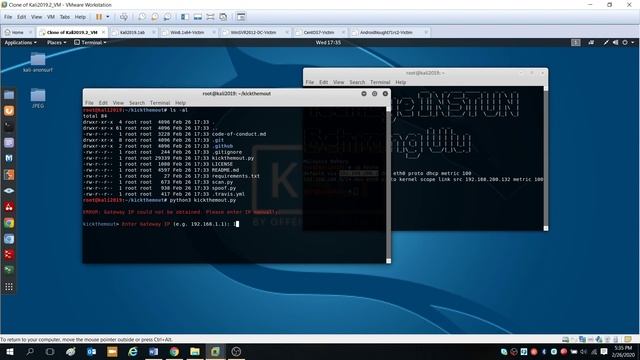640x360 pixels.
Task: Open View menu in kickthemout terminal
Action: coord(118,103)
